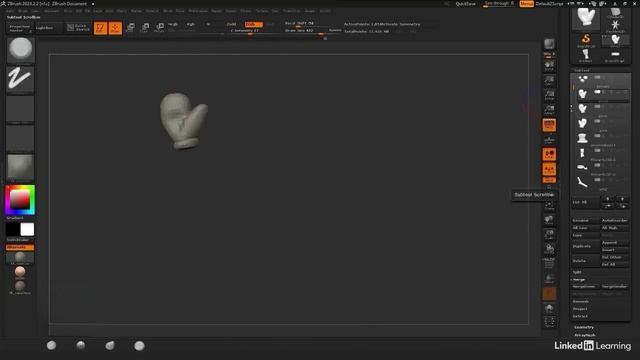Expand the Split section
The image size is (640, 360).
[577, 272]
